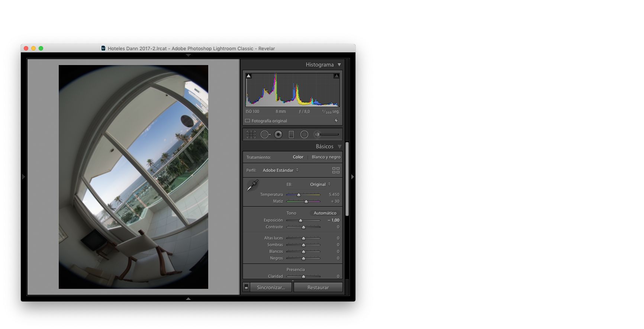Pick the white balance eyedropper
Image resolution: width=644 pixels, height=329 pixels.
(252, 185)
